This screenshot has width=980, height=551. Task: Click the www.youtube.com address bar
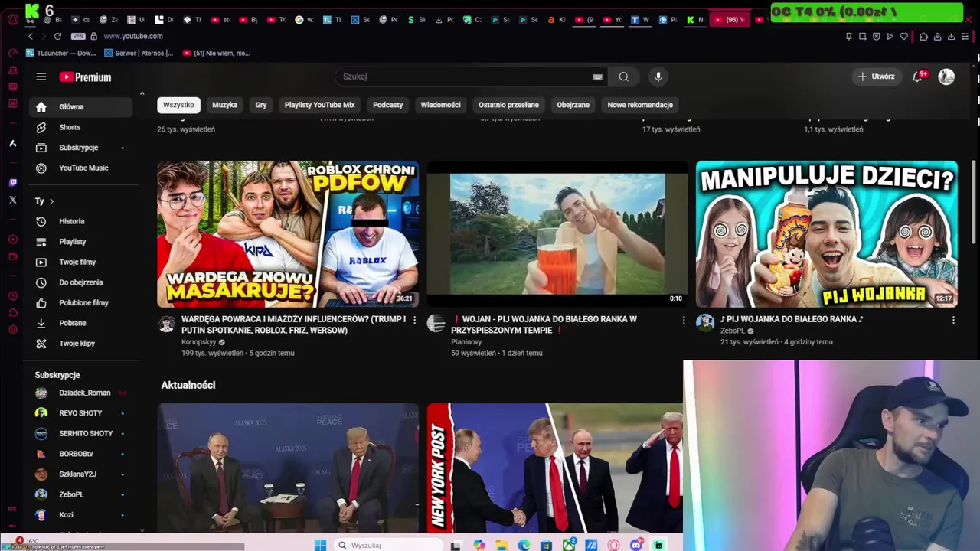point(133,36)
